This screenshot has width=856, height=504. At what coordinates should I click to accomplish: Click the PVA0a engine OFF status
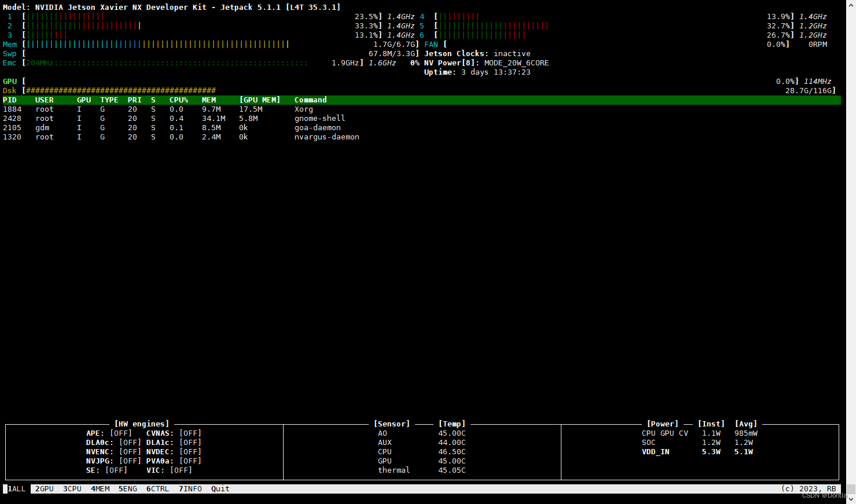tap(190, 461)
